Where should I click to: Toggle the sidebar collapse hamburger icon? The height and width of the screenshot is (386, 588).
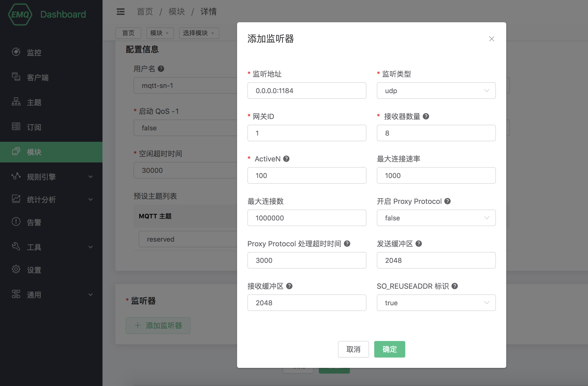pyautogui.click(x=120, y=12)
